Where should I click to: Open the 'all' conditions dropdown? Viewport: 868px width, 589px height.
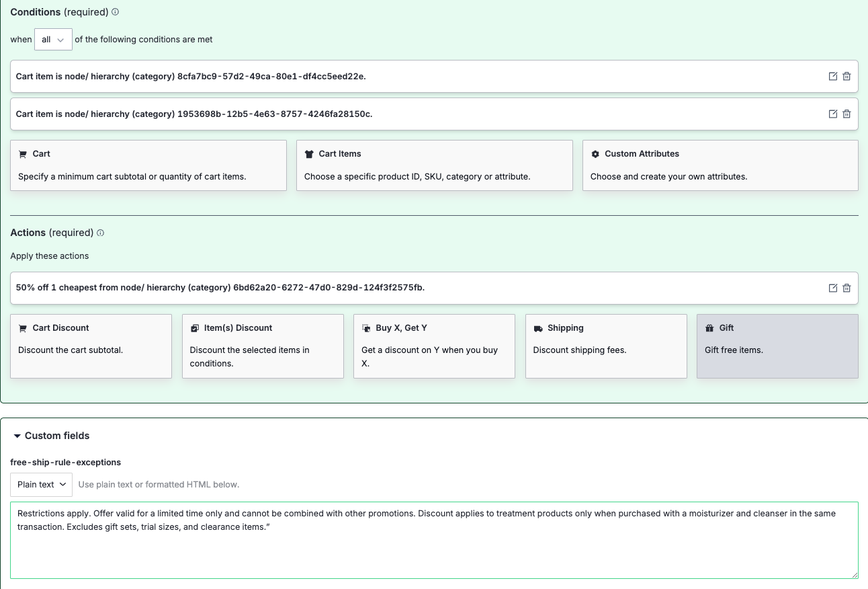click(53, 39)
